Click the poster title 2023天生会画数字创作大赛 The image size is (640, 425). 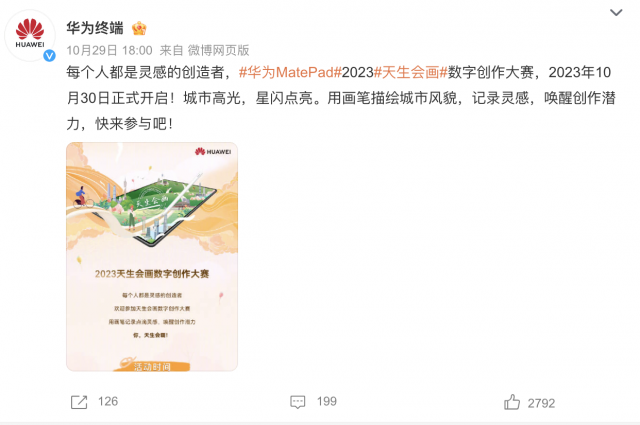(x=152, y=274)
